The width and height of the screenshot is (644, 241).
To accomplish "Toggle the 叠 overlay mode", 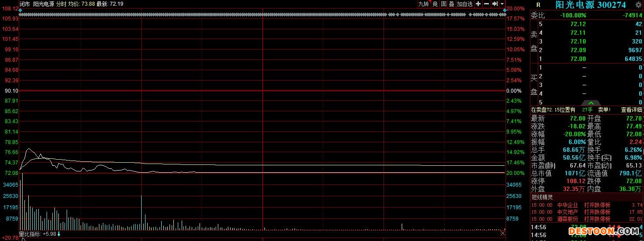I will click(451, 4).
